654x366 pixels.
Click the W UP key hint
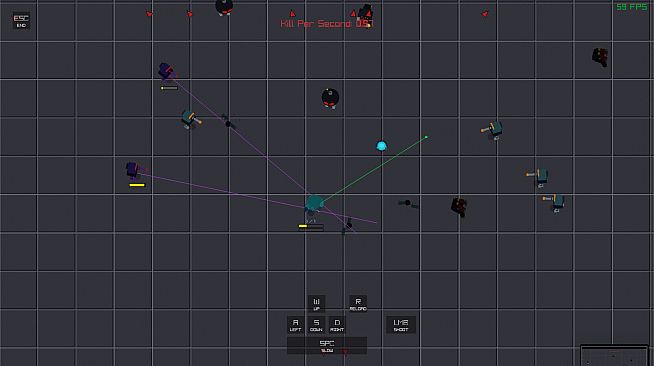coord(316,303)
